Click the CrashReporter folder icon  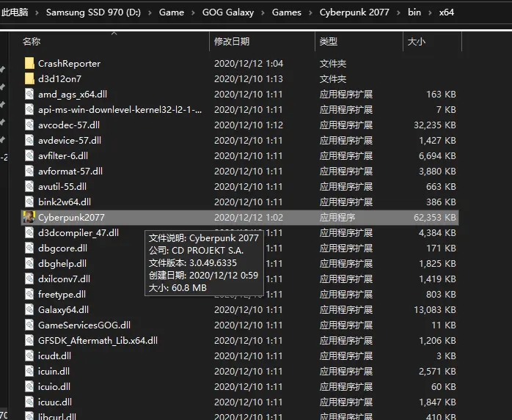coord(29,63)
